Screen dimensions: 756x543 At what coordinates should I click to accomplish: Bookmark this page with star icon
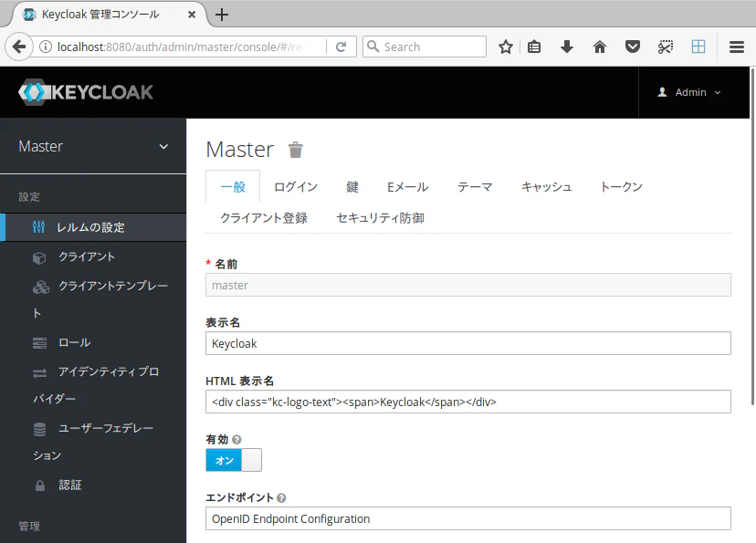pyautogui.click(x=505, y=47)
